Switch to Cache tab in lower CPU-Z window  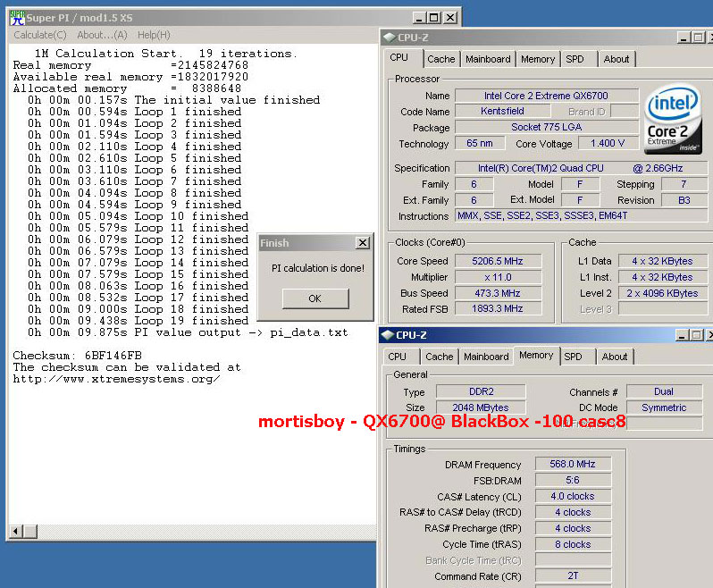click(x=440, y=357)
